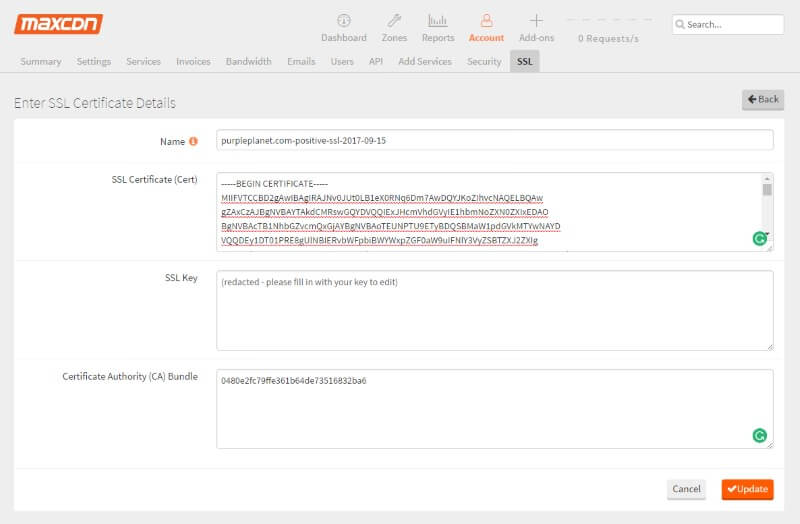800x524 pixels.
Task: Switch to the Security tab
Action: tap(484, 61)
